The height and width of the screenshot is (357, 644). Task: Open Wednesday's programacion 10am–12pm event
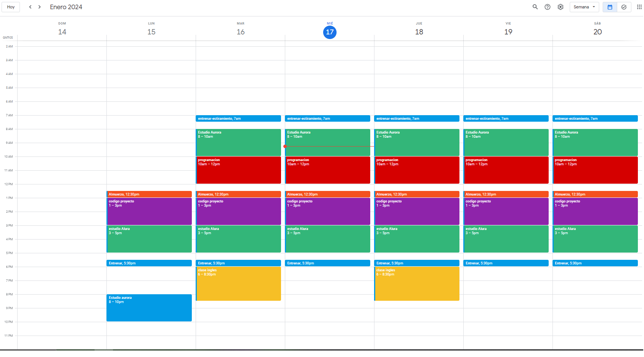coord(327,170)
